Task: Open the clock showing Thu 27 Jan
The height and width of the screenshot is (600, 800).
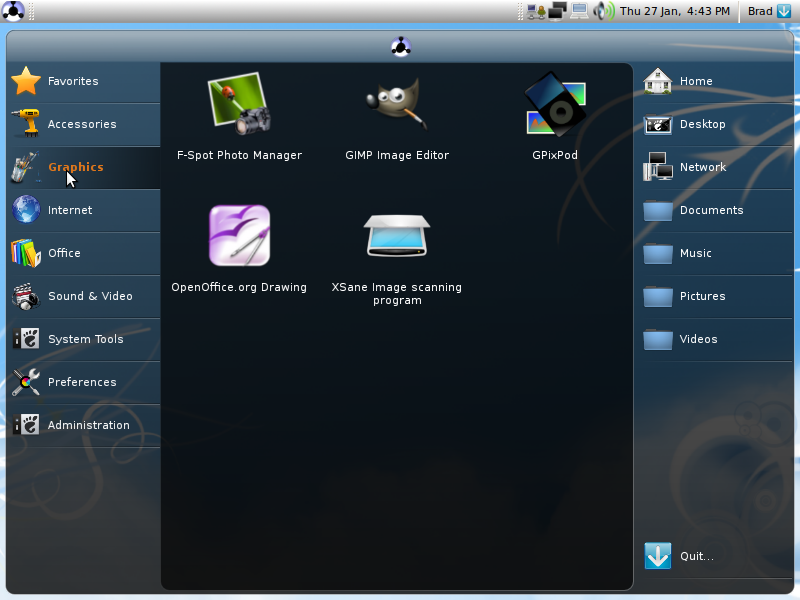Action: [x=675, y=11]
